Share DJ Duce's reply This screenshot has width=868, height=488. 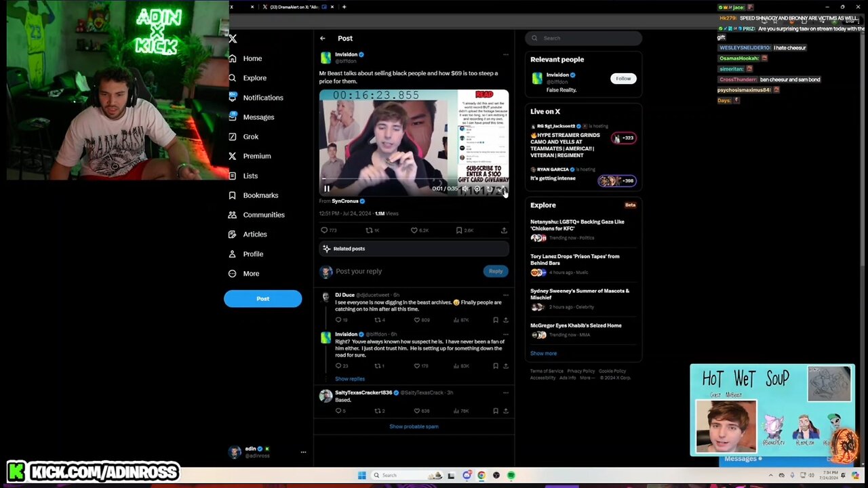coord(505,320)
